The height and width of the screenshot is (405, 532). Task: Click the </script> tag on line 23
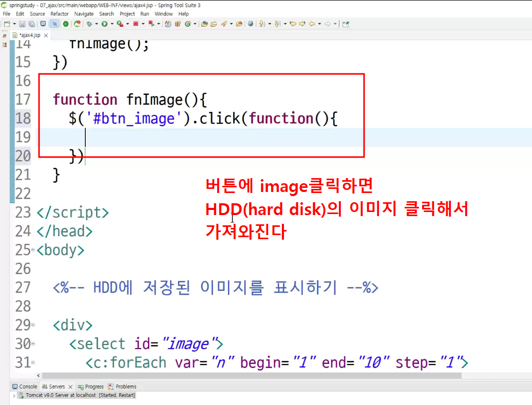(72, 213)
